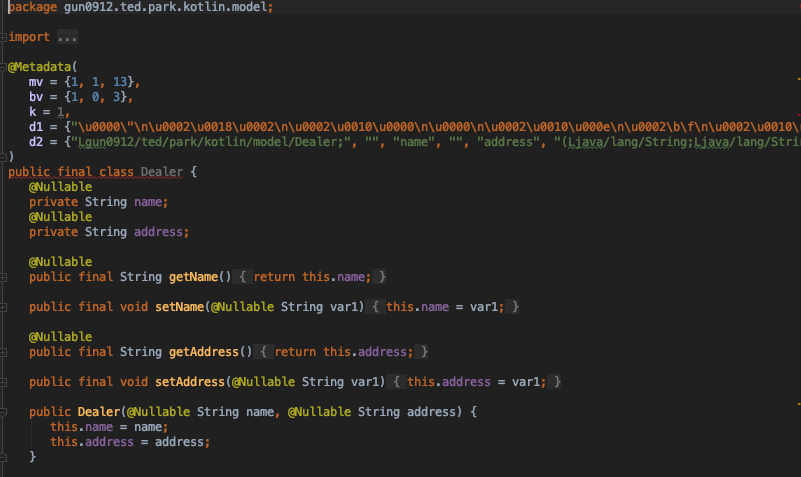Image resolution: width=801 pixels, height=477 pixels.
Task: Click the 'mv' metadata field name
Action: pyautogui.click(x=36, y=82)
